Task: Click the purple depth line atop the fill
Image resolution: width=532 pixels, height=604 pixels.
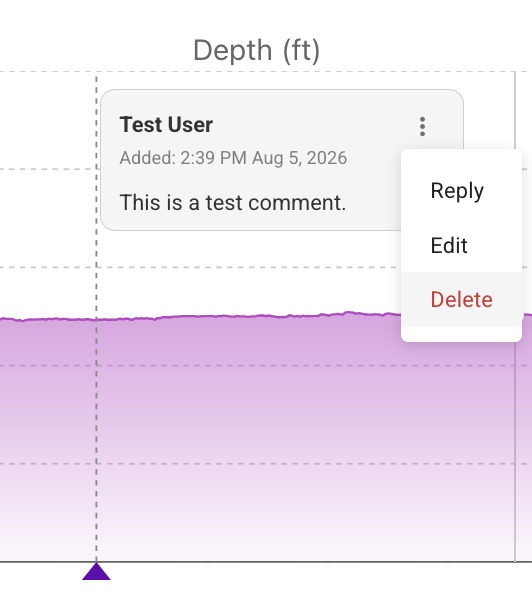Action: point(231,316)
